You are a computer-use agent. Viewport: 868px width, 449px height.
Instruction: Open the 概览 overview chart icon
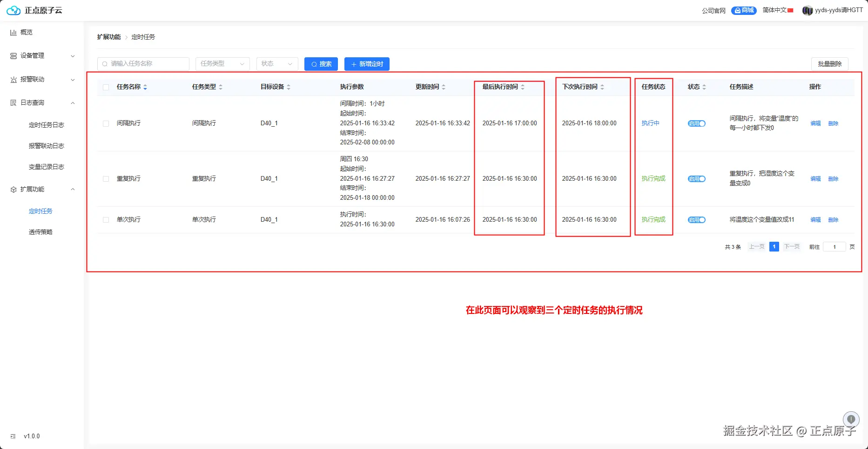point(13,33)
